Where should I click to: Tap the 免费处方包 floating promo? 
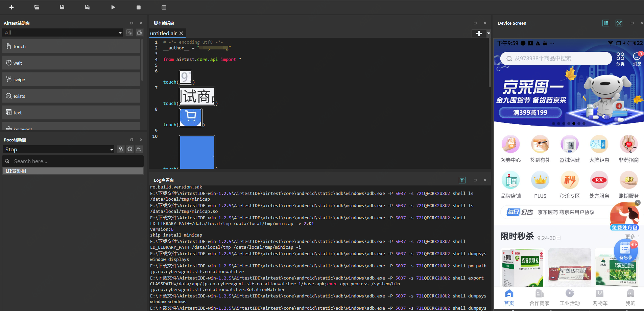624,218
